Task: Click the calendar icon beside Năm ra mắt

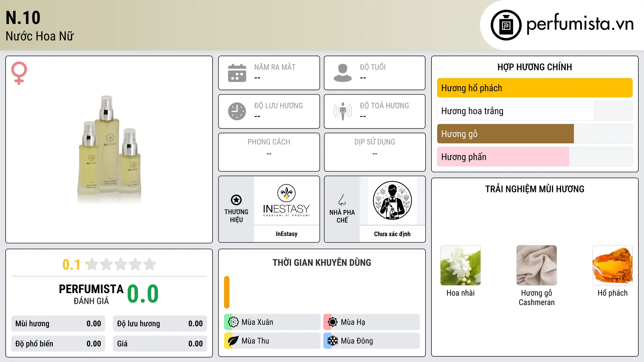Action: tap(237, 73)
